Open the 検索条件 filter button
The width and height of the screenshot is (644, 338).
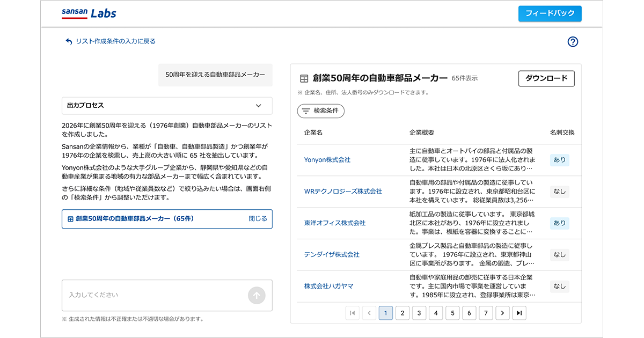pyautogui.click(x=321, y=111)
